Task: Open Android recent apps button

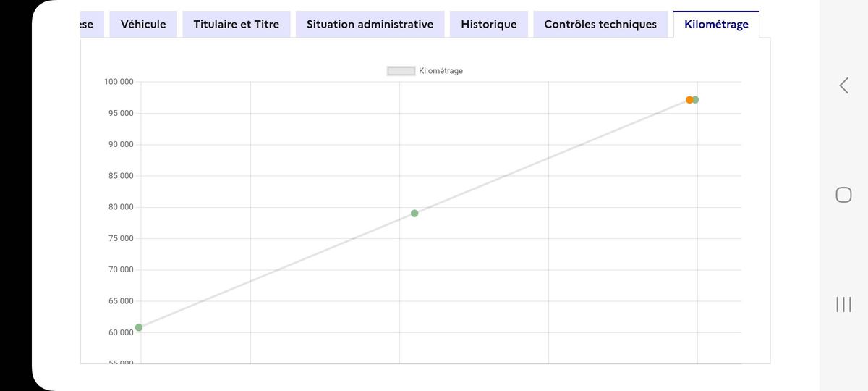Action: pos(843,304)
